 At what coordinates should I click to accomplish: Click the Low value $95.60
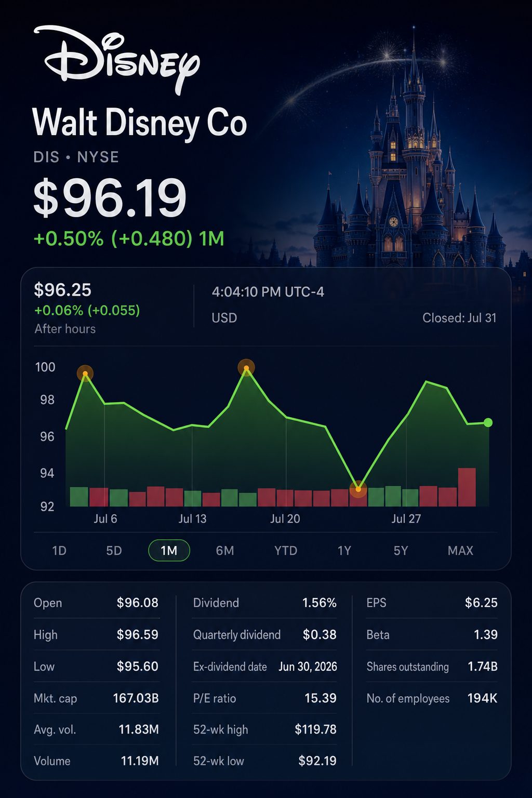(x=137, y=666)
